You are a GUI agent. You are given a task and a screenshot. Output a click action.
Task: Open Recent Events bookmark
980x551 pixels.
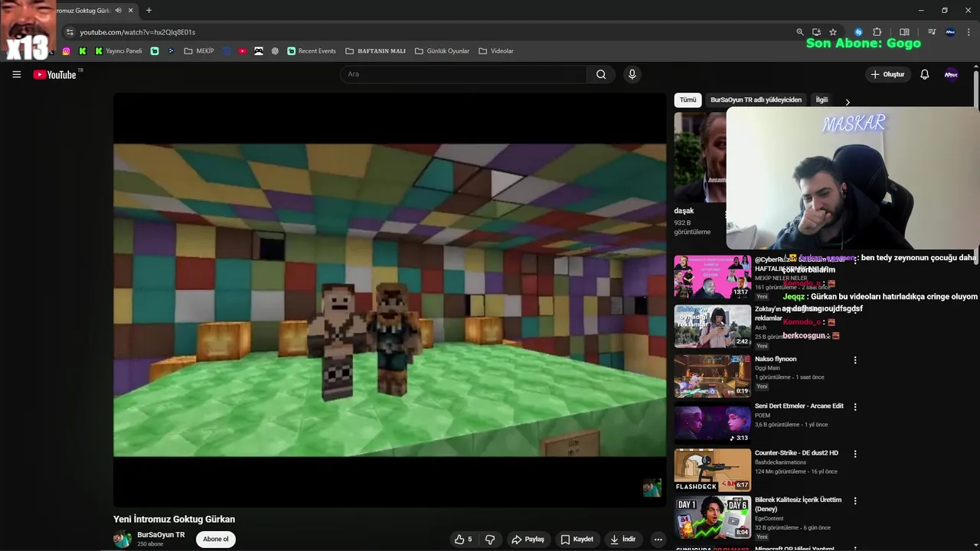[312, 51]
